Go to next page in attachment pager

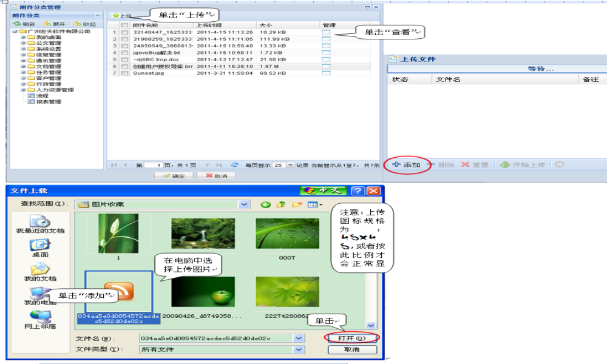pos(208,165)
